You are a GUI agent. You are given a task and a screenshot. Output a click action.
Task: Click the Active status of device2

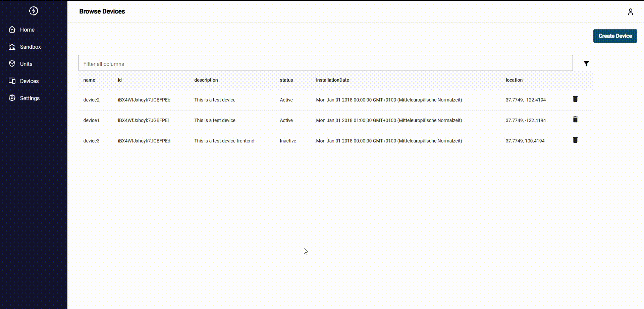286,100
